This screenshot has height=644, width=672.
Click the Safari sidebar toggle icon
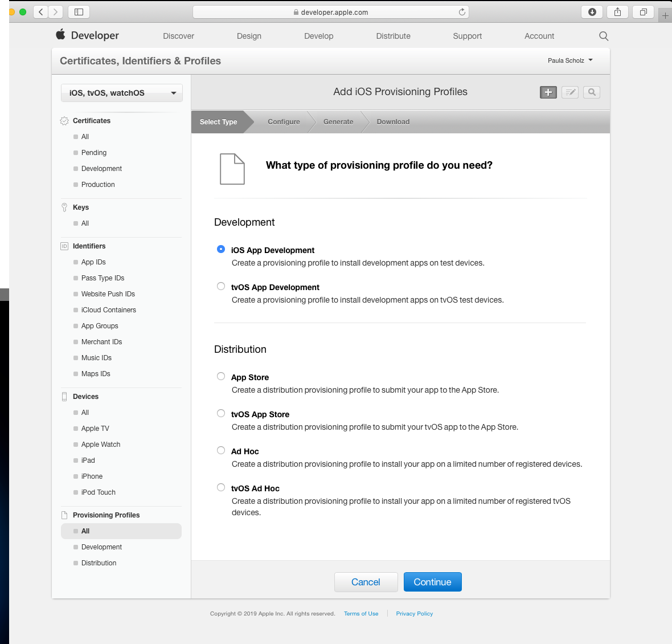[x=79, y=12]
